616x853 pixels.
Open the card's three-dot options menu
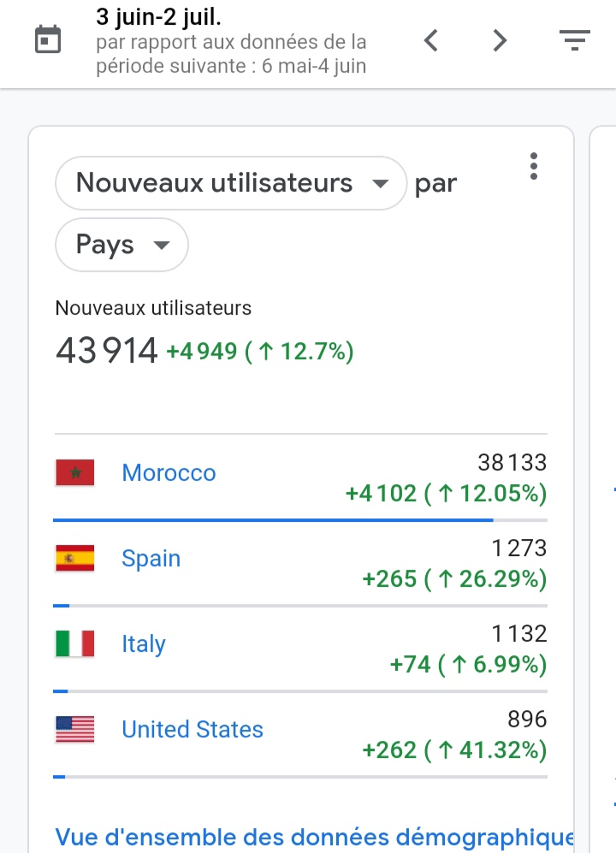[x=534, y=166]
